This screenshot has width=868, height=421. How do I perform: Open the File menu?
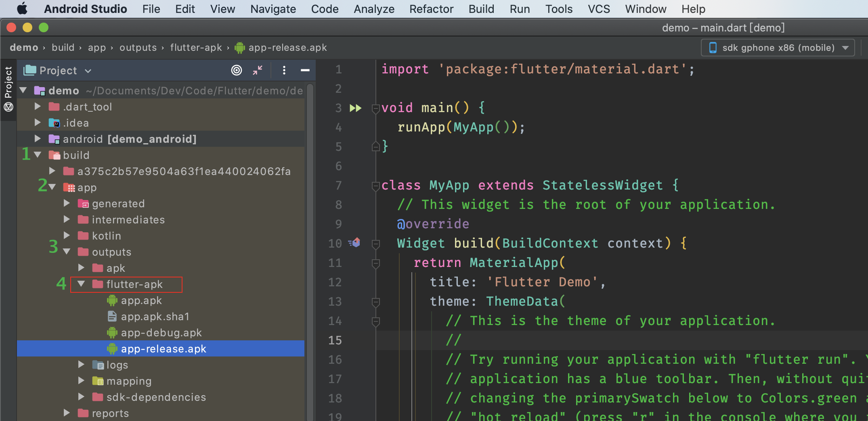[x=151, y=9]
